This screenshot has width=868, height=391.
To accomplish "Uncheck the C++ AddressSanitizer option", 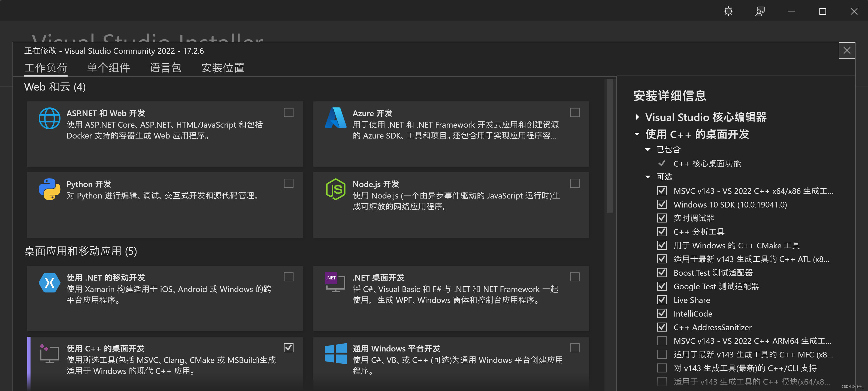I will (662, 327).
